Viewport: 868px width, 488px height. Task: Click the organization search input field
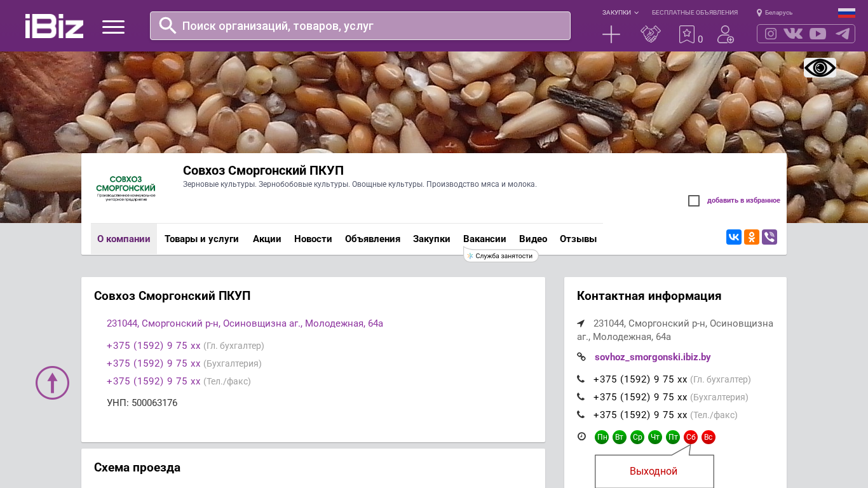tap(369, 26)
